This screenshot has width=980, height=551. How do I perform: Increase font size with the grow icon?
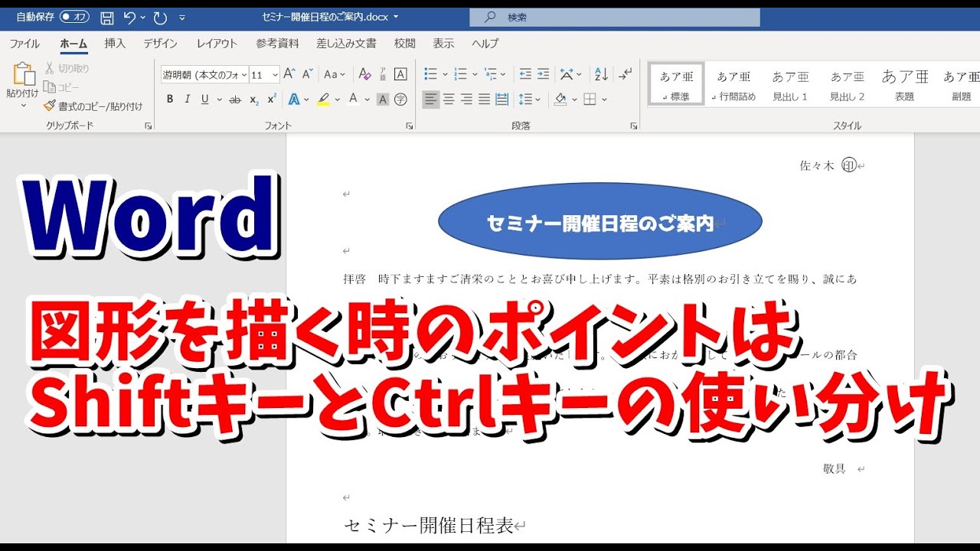[289, 74]
